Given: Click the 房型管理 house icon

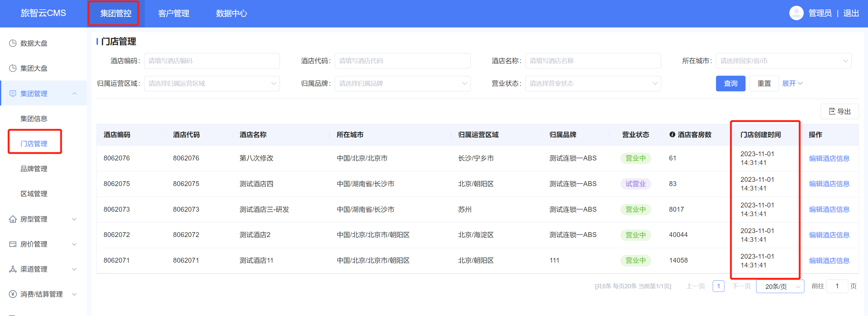Looking at the screenshot, I should click(13, 219).
